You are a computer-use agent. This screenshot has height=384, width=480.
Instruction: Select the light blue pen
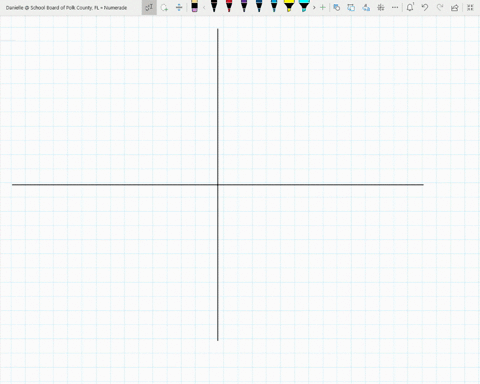(274, 6)
